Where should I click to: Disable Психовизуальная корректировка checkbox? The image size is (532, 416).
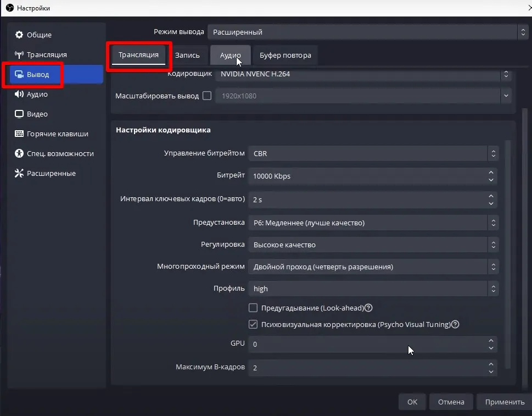253,324
